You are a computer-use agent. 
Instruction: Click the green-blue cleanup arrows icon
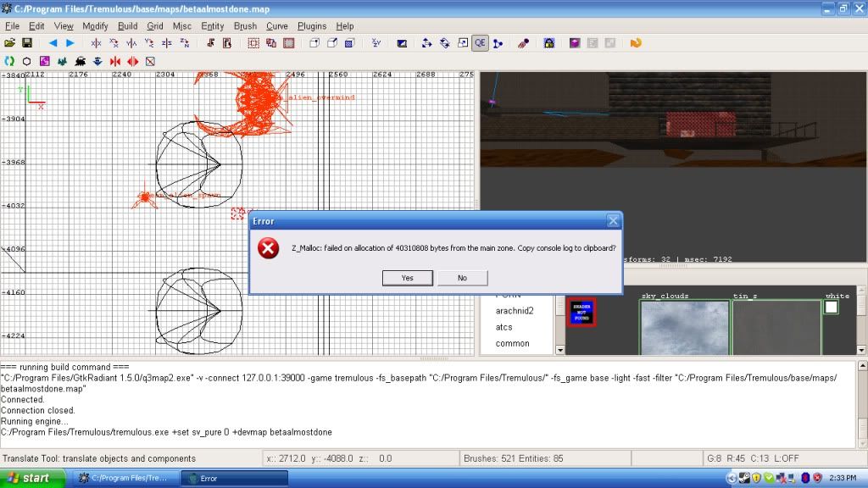pos(9,61)
